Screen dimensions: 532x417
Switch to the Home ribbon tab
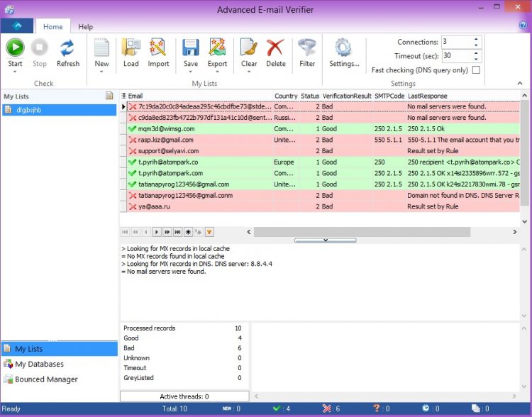pos(53,26)
